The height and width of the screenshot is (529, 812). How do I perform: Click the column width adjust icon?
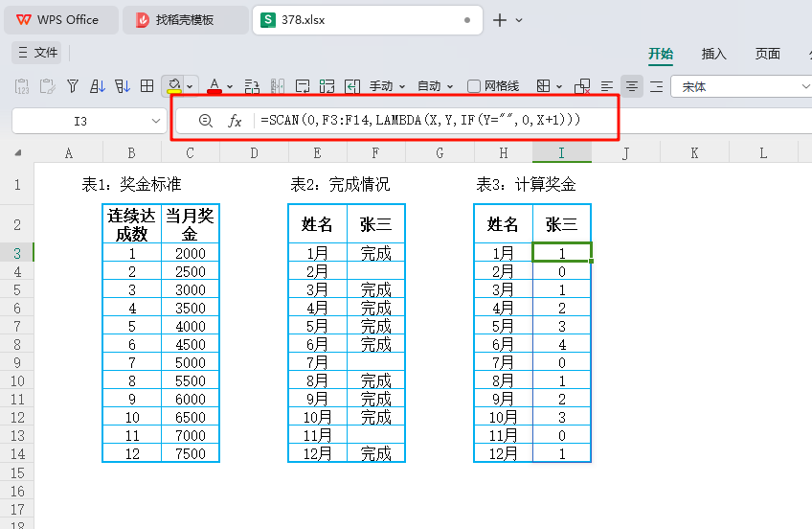click(x=278, y=86)
